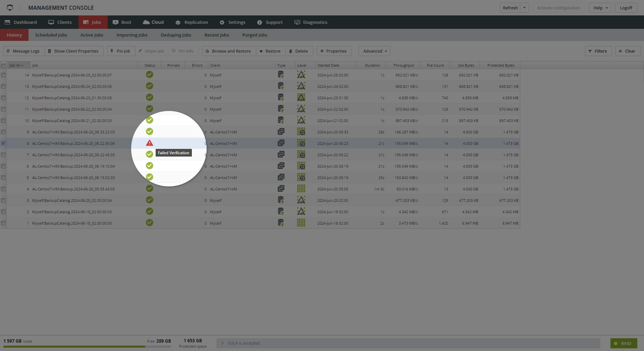Click the red Failed Verification warning icon

coord(150,143)
